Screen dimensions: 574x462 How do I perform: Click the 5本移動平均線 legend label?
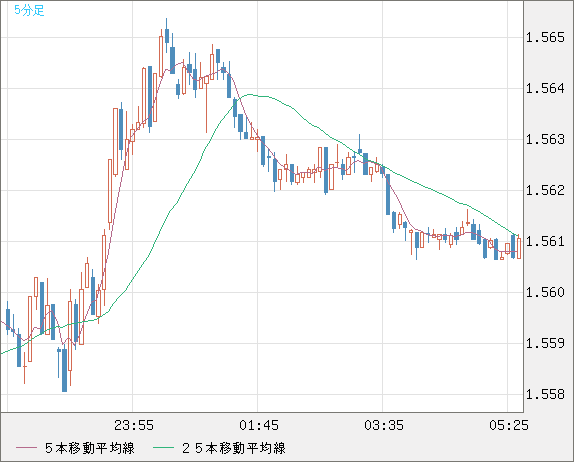coord(90,448)
